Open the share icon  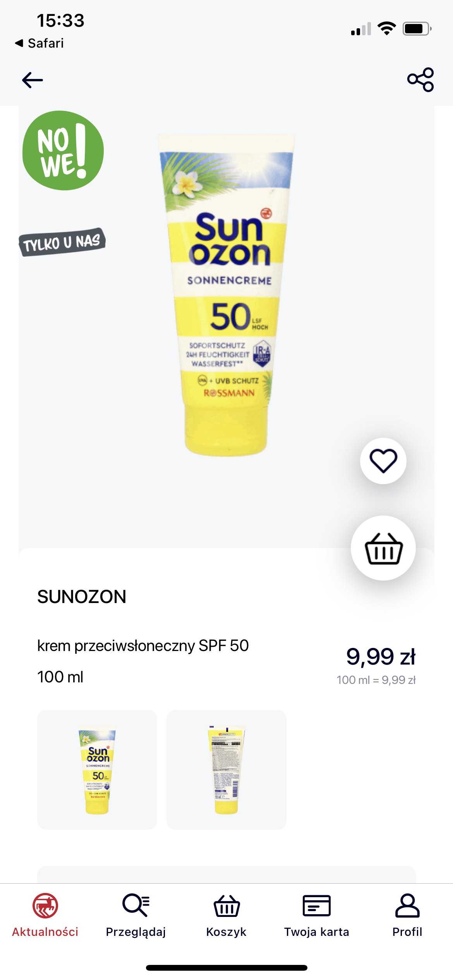point(420,80)
